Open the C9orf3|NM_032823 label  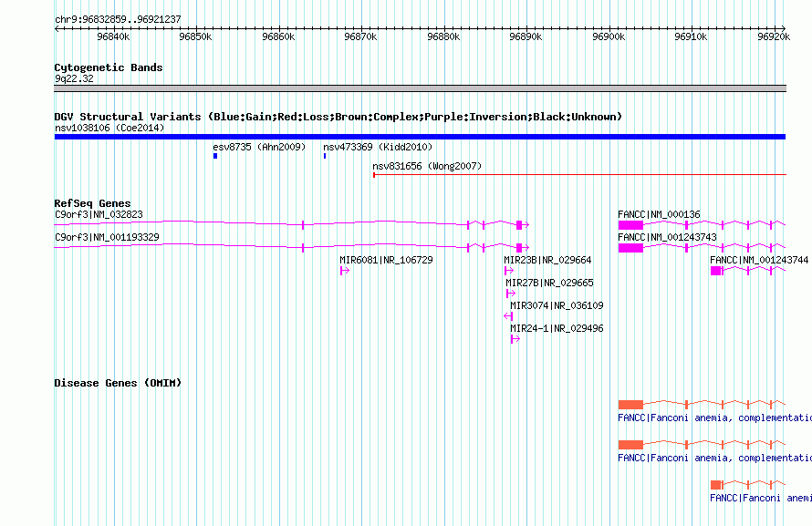(x=99, y=214)
